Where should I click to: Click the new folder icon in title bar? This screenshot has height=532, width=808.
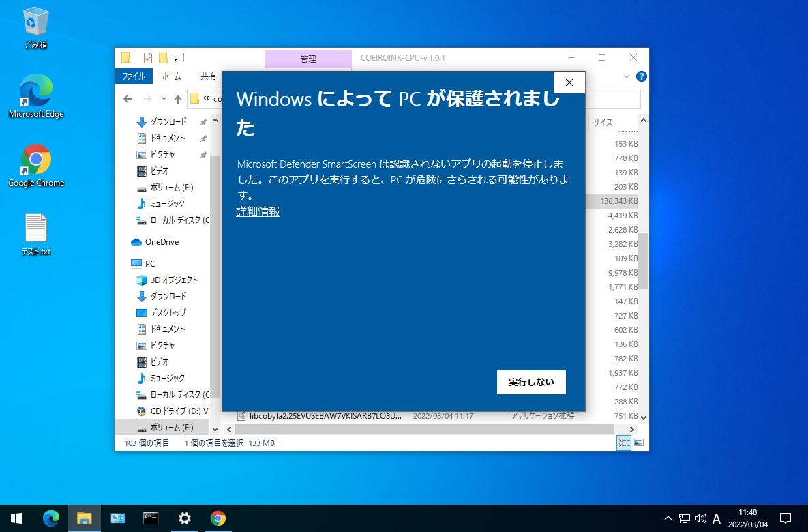[163, 58]
